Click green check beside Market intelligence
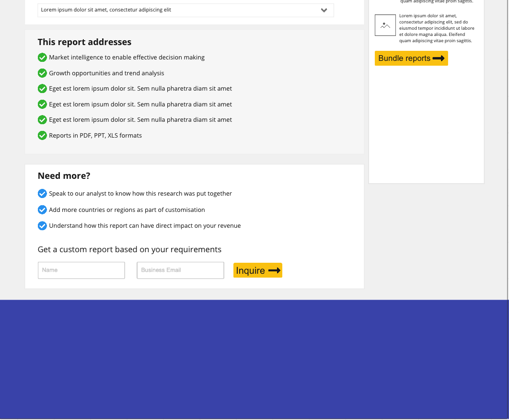This screenshot has width=509, height=420. point(42,58)
